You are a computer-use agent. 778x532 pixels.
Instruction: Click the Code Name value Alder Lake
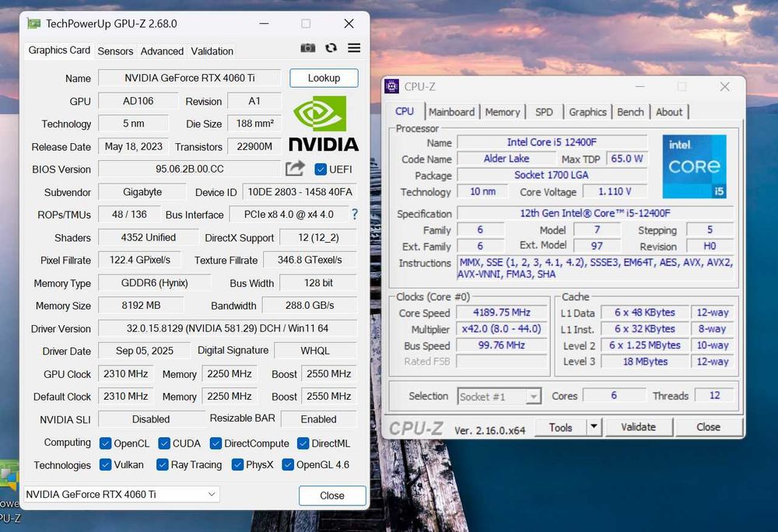click(506, 159)
